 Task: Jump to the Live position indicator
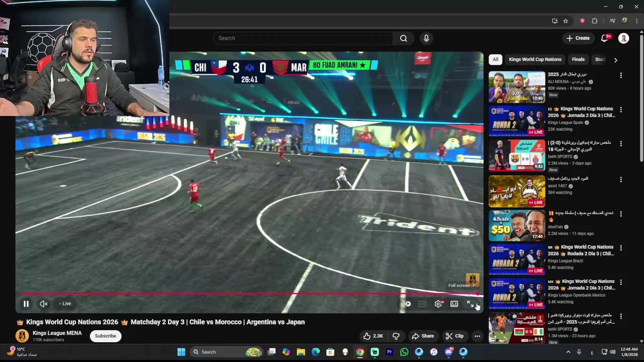point(65,304)
